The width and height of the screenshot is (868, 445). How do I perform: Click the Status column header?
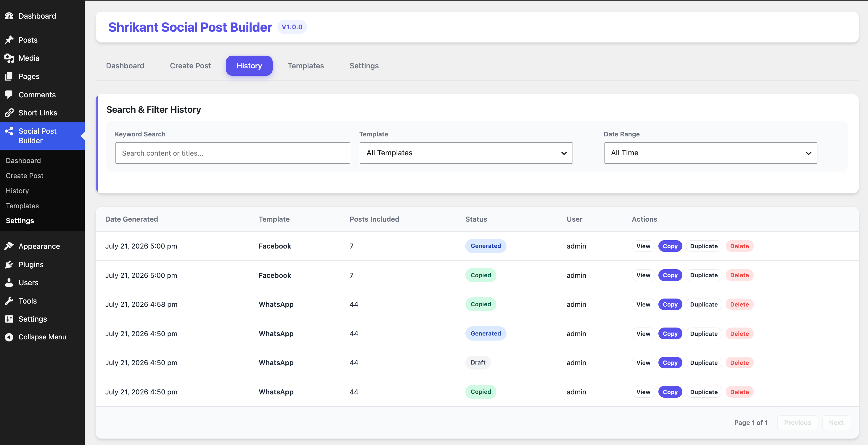click(x=476, y=219)
